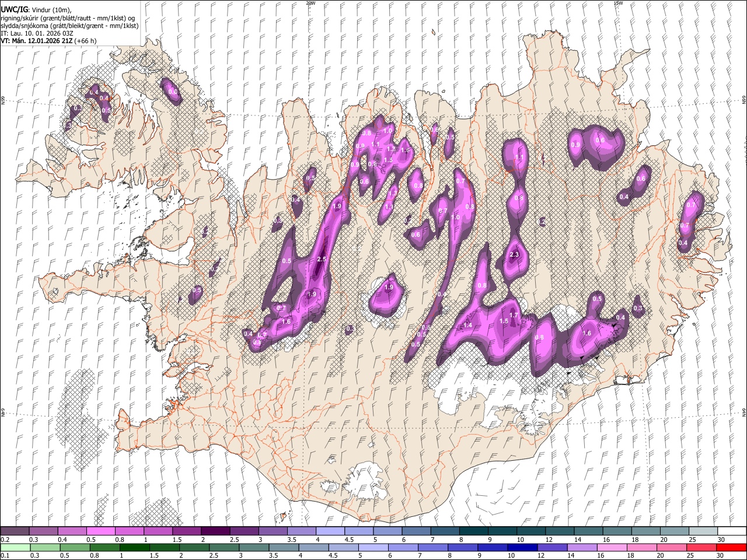Click the '1.7' snowfall value on the map
Screen dimensions: 747x560
click(514, 315)
